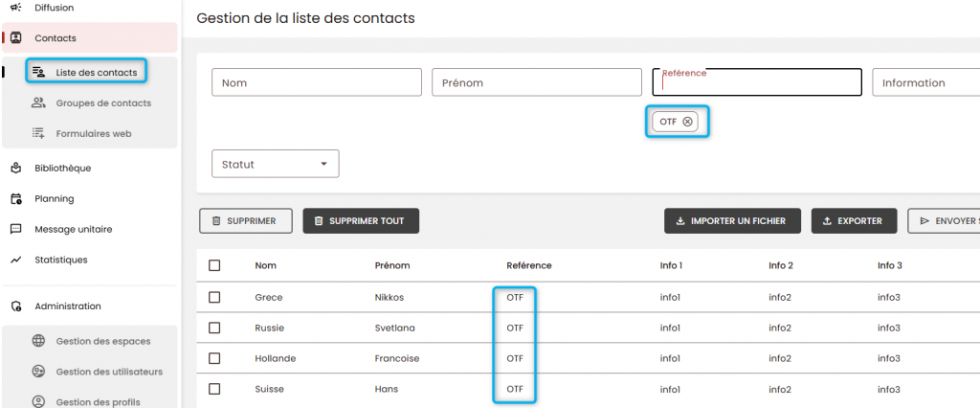Viewport: 980px width, 408px height.
Task: Open the Contacts menu section
Action: 89,37
